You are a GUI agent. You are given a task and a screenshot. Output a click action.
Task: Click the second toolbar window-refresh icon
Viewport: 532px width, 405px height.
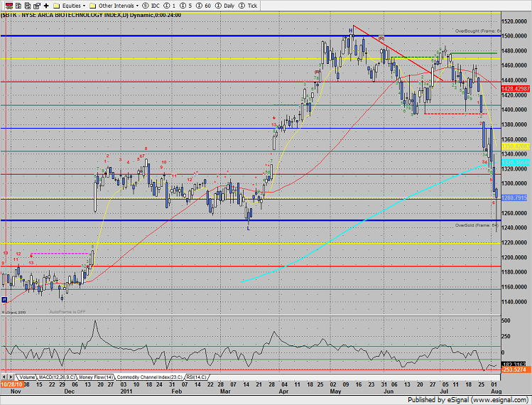pyautogui.click(x=18, y=6)
